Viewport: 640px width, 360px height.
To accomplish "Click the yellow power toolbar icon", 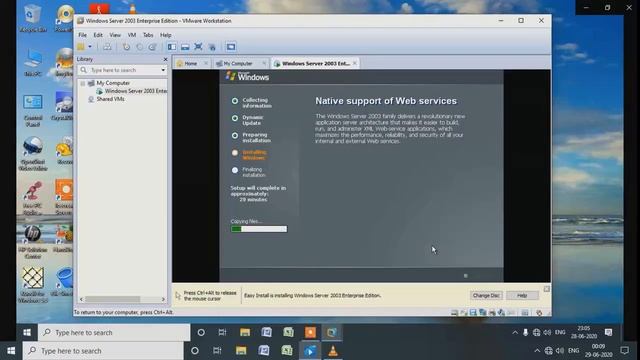I will [81, 47].
